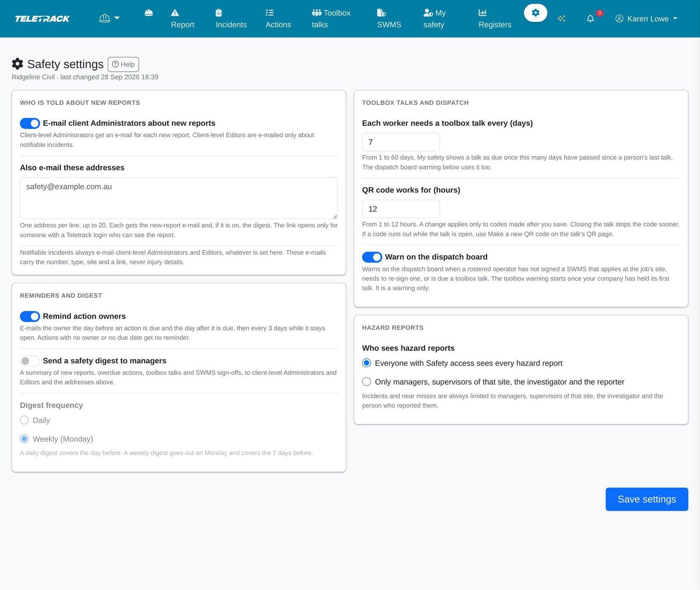Open the hard hat module dropdown
700x590 pixels.
tap(109, 18)
